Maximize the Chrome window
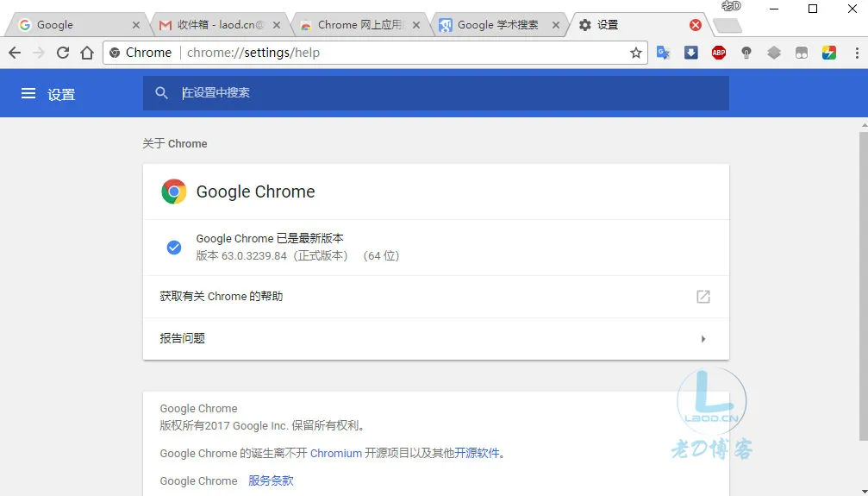This screenshot has width=868, height=496. click(813, 9)
